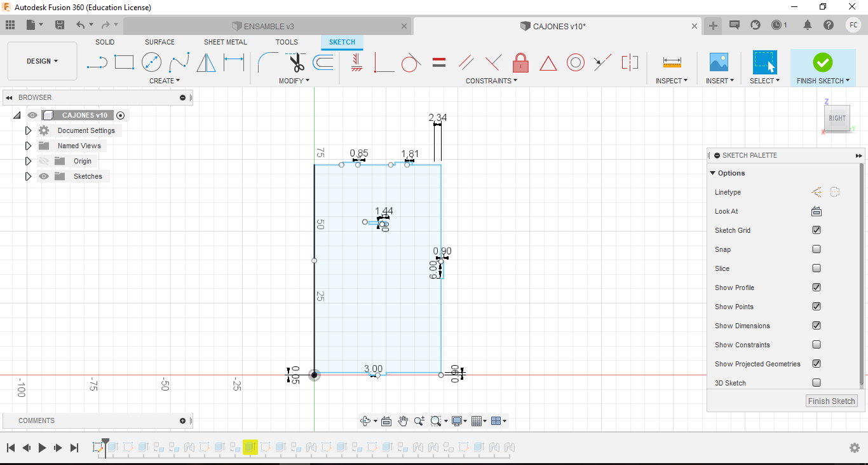
Task: Toggle the Show Dimensions checkbox
Action: tap(817, 326)
